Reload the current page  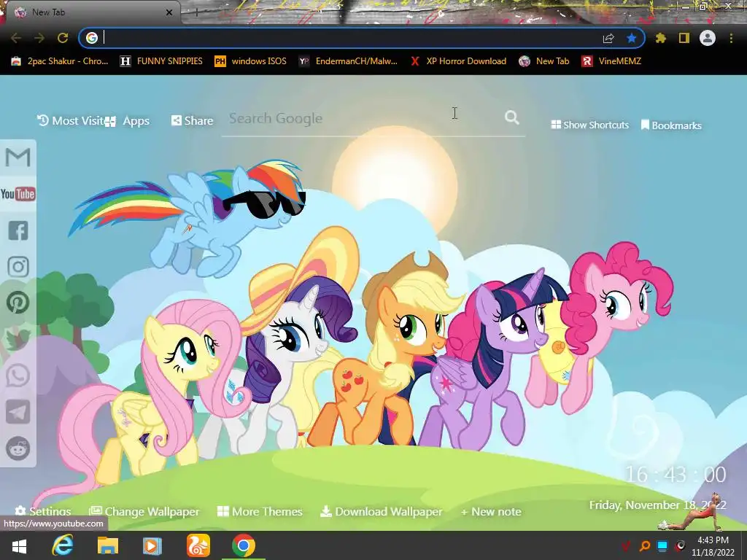pos(63,38)
